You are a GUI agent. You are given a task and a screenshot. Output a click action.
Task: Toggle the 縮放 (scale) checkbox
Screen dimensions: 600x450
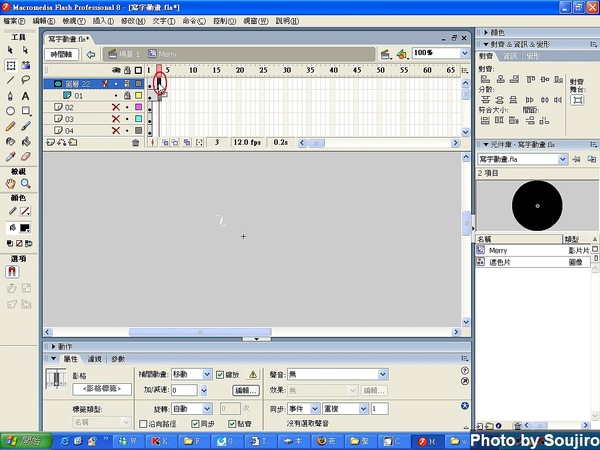point(221,374)
